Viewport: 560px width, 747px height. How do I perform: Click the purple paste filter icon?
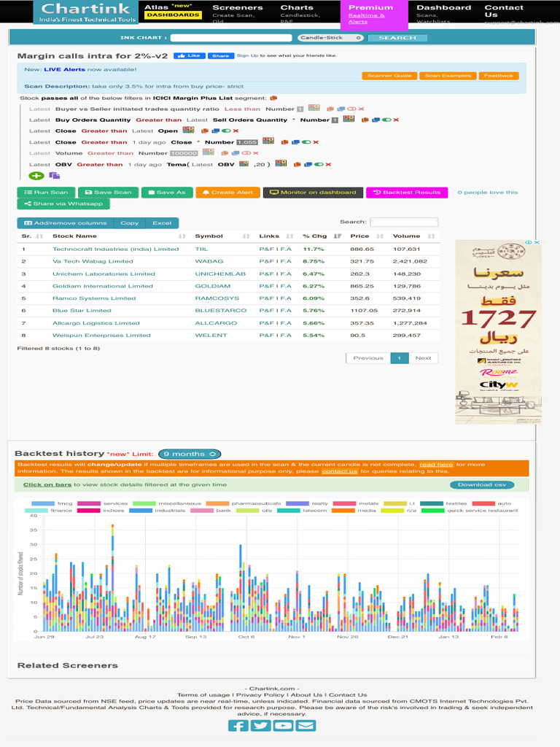(x=54, y=175)
